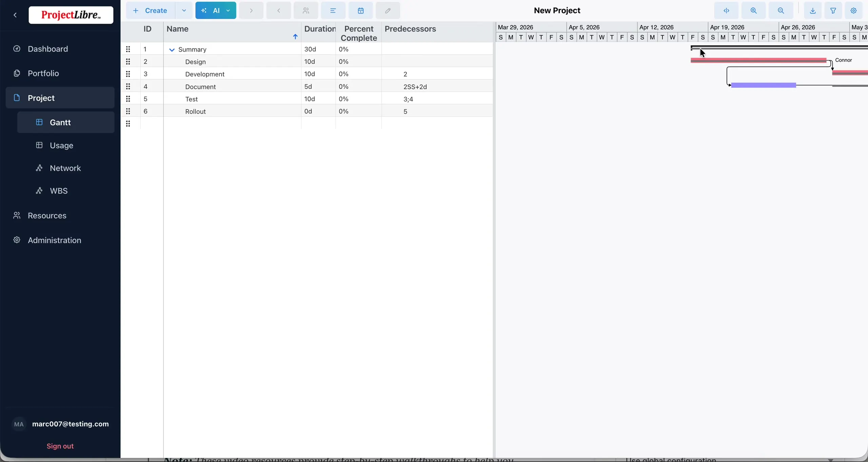
Task: Open Resources in the sidebar
Action: pos(60,215)
